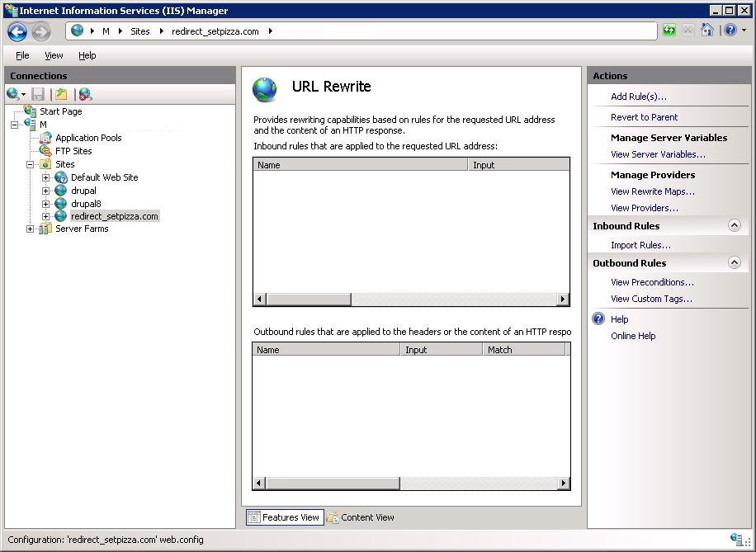Select Application Pools tree item
Image resolution: width=756 pixels, height=552 pixels.
(x=88, y=138)
